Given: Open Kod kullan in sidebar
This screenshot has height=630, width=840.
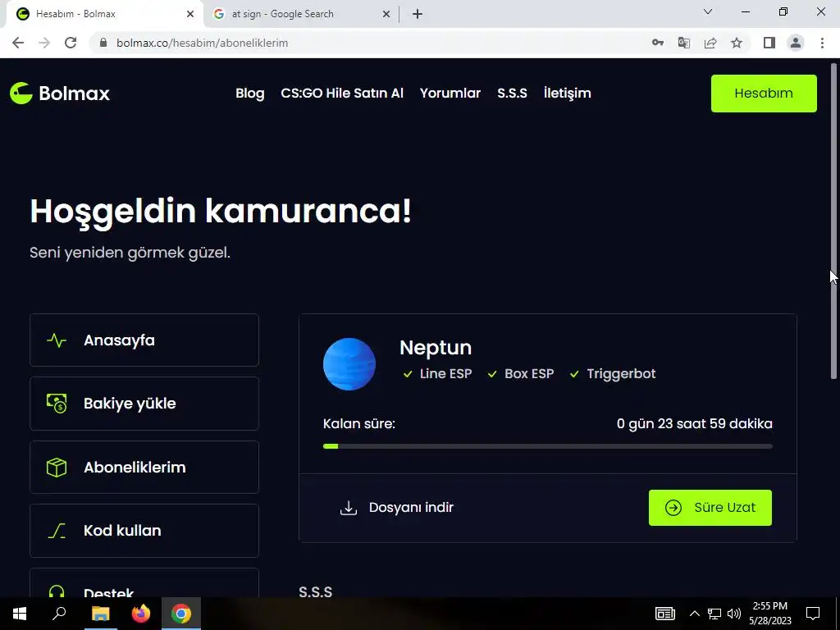Looking at the screenshot, I should [x=144, y=531].
